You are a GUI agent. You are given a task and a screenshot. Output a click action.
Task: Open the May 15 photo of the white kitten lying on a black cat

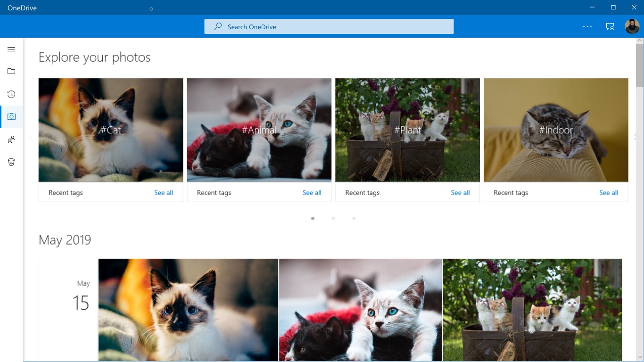pos(361,310)
